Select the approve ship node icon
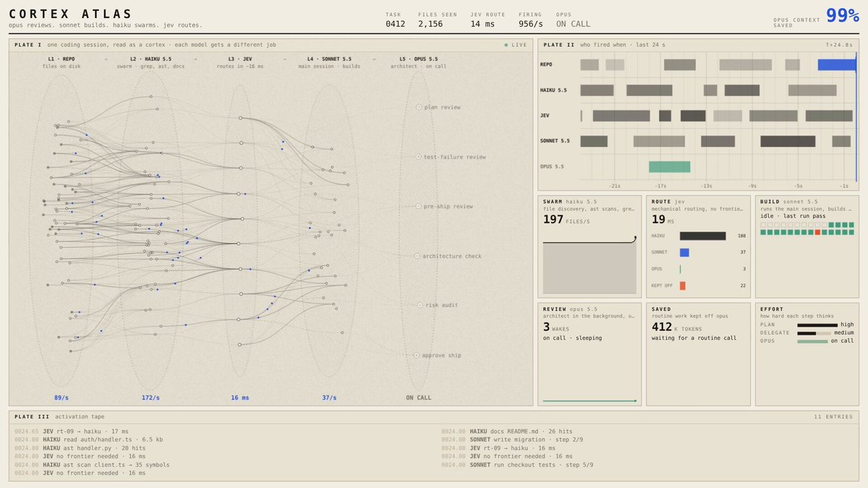868x488 pixels. 417,355
